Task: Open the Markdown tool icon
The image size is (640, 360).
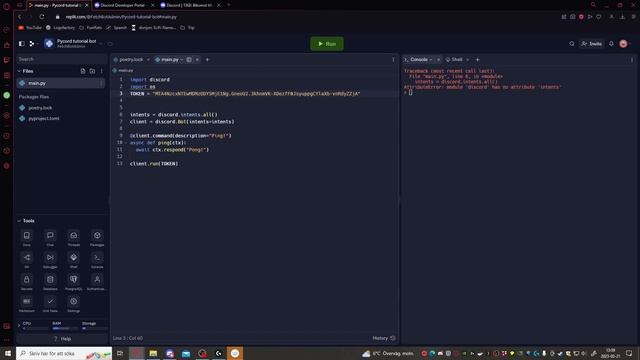Action: coord(27,302)
